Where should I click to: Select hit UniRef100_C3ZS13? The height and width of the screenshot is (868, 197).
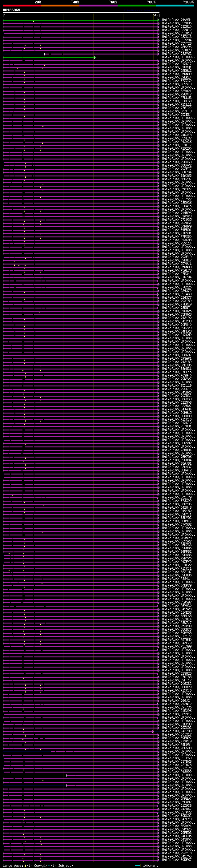pos(177,37)
